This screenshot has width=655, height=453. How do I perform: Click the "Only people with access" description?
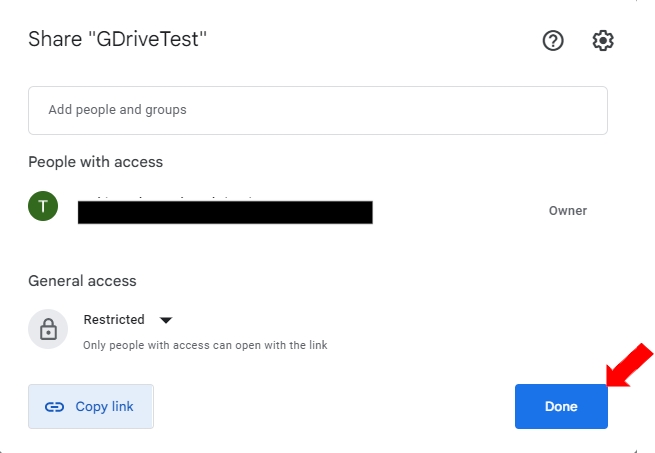[x=205, y=345]
